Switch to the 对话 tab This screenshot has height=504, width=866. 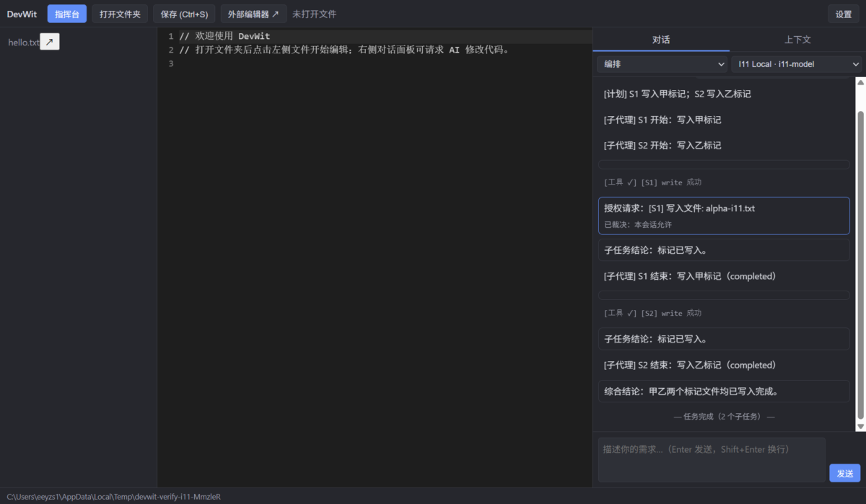(661, 40)
